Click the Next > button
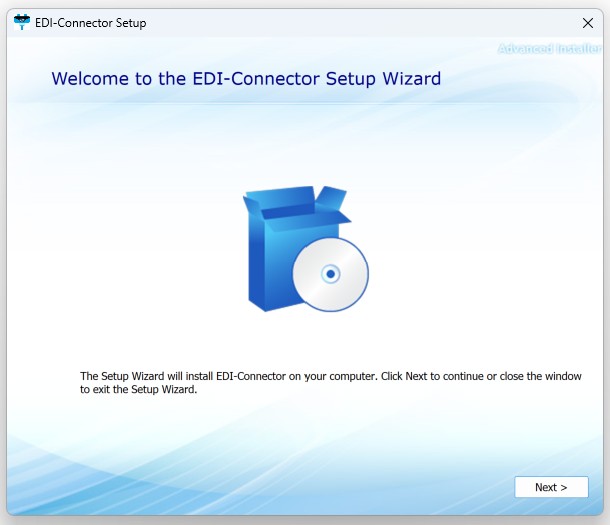The width and height of the screenshot is (610, 525). click(551, 487)
